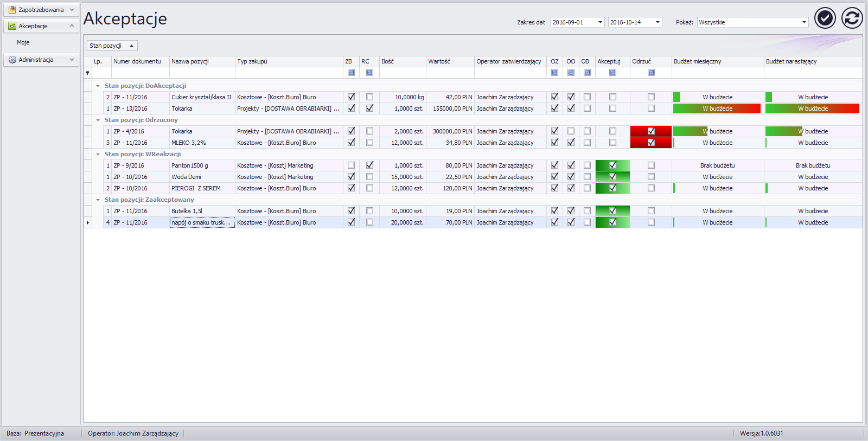Click the RC column filter icon
Viewport: 868px width, 441px height.
tap(369, 73)
